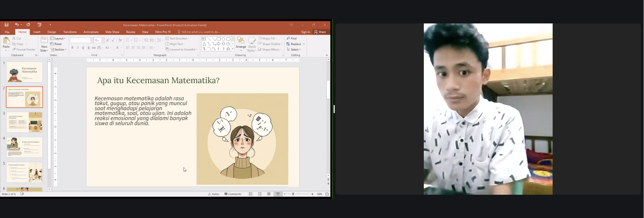The image size is (644, 218).
Task: Toggle Italic text formatting
Action: click(x=78, y=48)
